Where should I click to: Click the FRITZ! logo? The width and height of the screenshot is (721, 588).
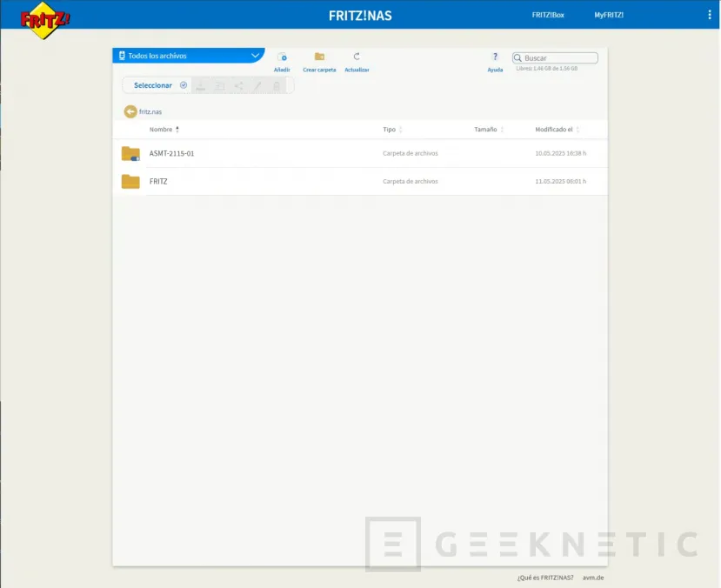[x=44, y=20]
